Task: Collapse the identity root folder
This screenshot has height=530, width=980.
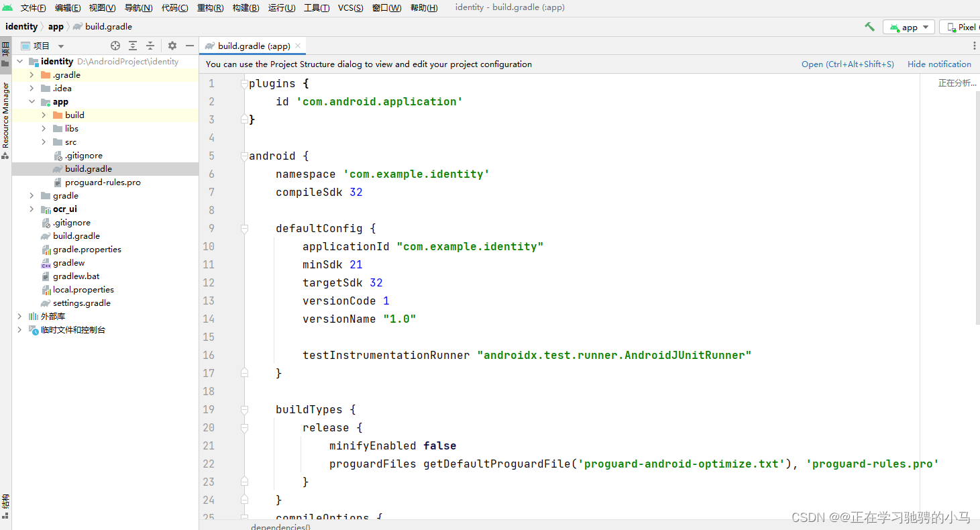Action: tap(19, 61)
